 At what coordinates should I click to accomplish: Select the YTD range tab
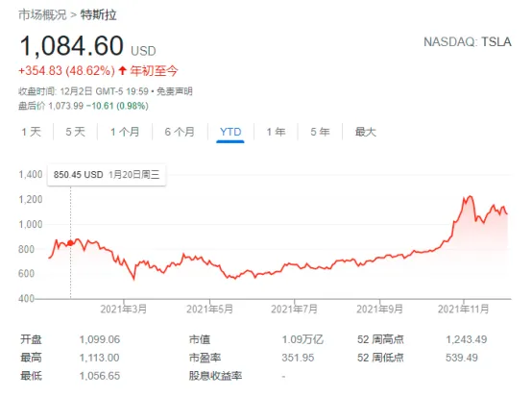coord(230,132)
